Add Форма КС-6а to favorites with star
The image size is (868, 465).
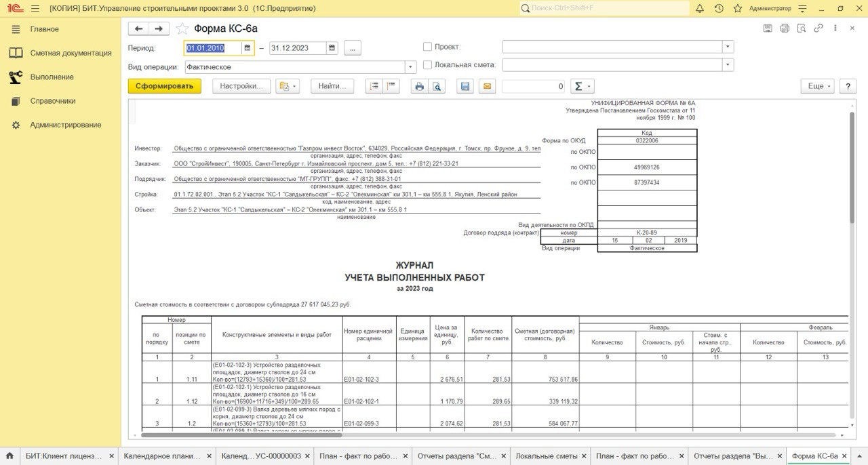coord(182,28)
